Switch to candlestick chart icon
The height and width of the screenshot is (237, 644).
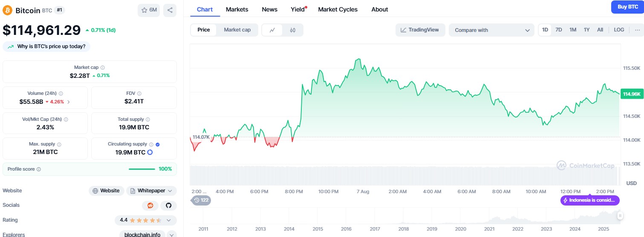pyautogui.click(x=292, y=30)
